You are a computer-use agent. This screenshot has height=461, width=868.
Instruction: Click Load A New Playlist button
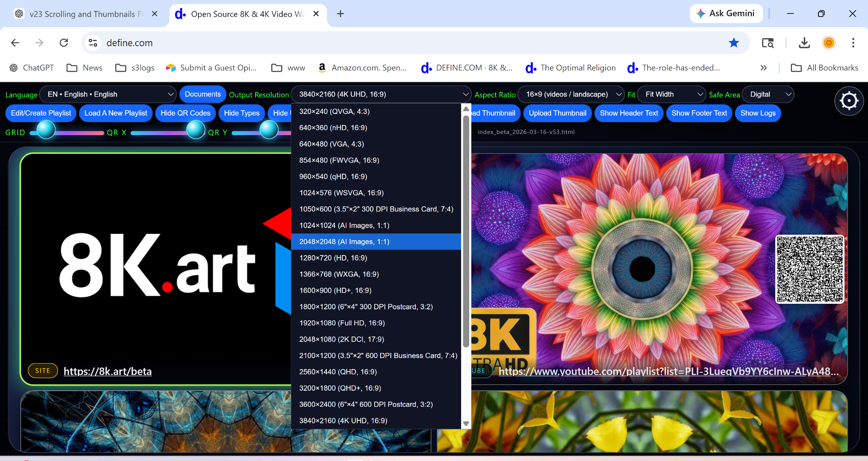click(x=116, y=113)
